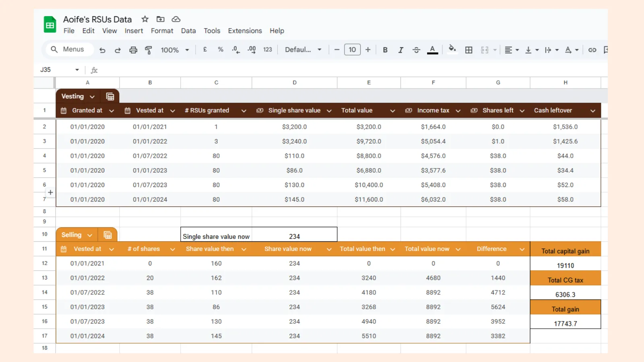Click the Undo icon

click(102, 49)
